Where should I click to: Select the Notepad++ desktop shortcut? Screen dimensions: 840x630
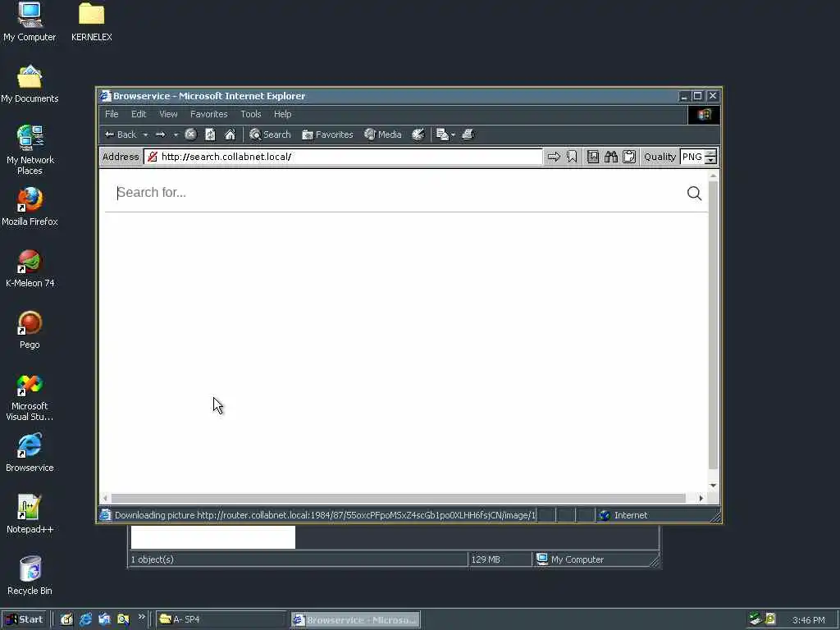coord(30,514)
